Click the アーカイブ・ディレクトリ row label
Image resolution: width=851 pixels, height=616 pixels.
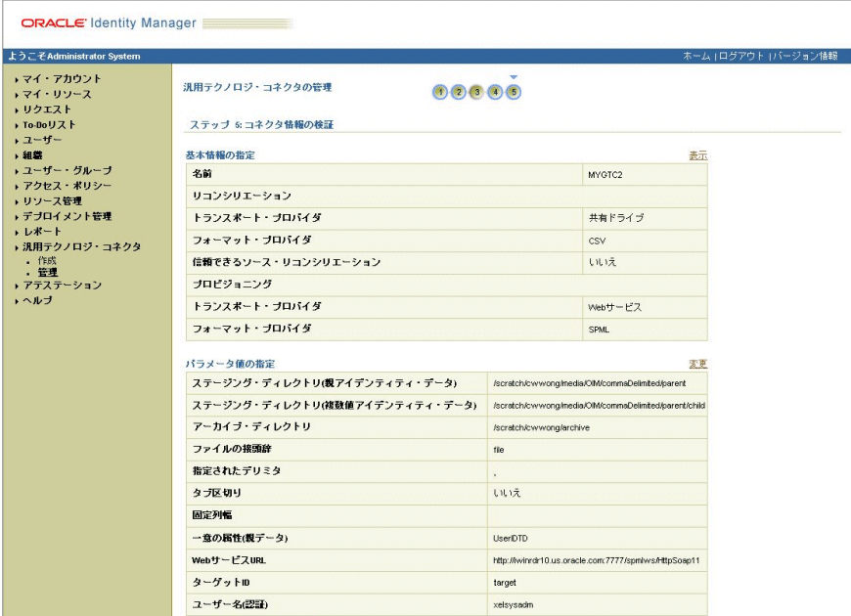coord(251,426)
